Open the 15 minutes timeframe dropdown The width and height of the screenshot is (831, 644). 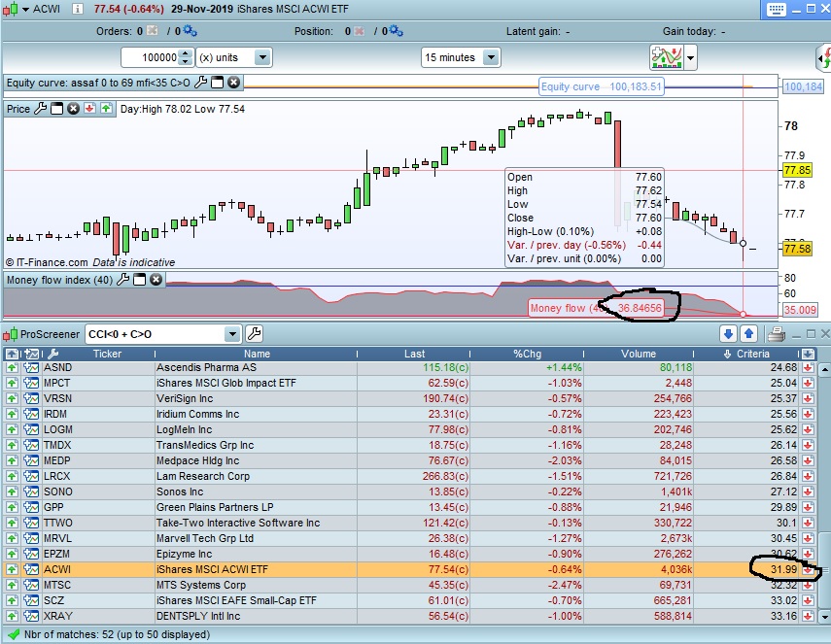pyautogui.click(x=491, y=57)
